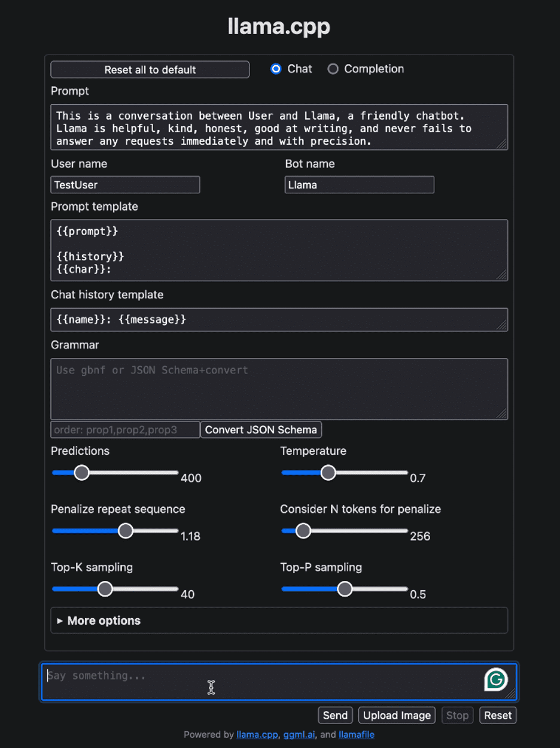Click the Top-K value 40
The image size is (560, 748).
point(187,594)
